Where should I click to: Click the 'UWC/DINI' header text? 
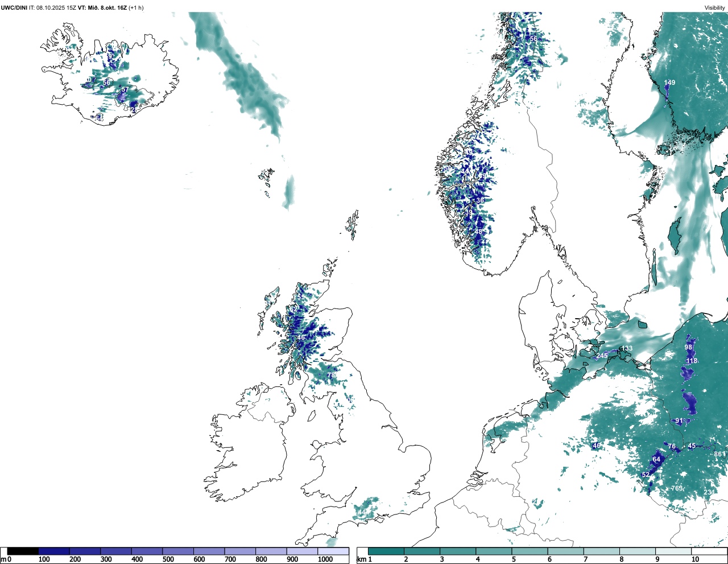pos(14,7)
